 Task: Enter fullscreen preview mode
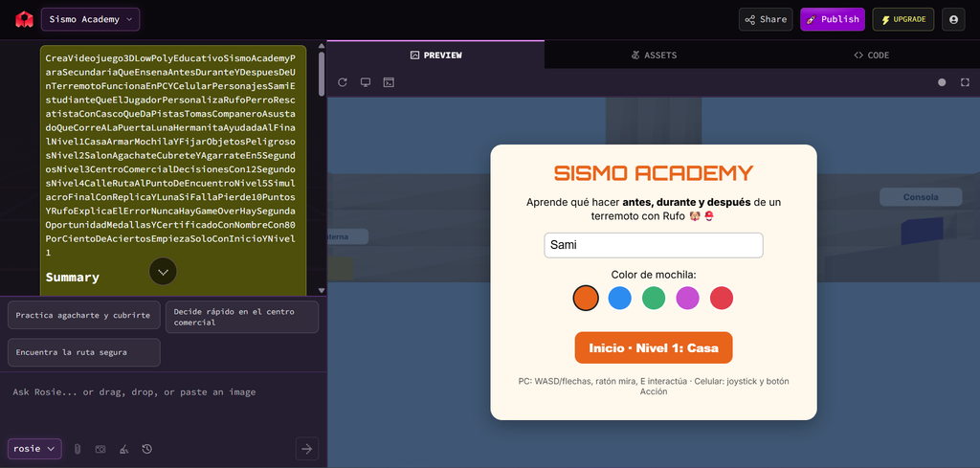[x=965, y=82]
